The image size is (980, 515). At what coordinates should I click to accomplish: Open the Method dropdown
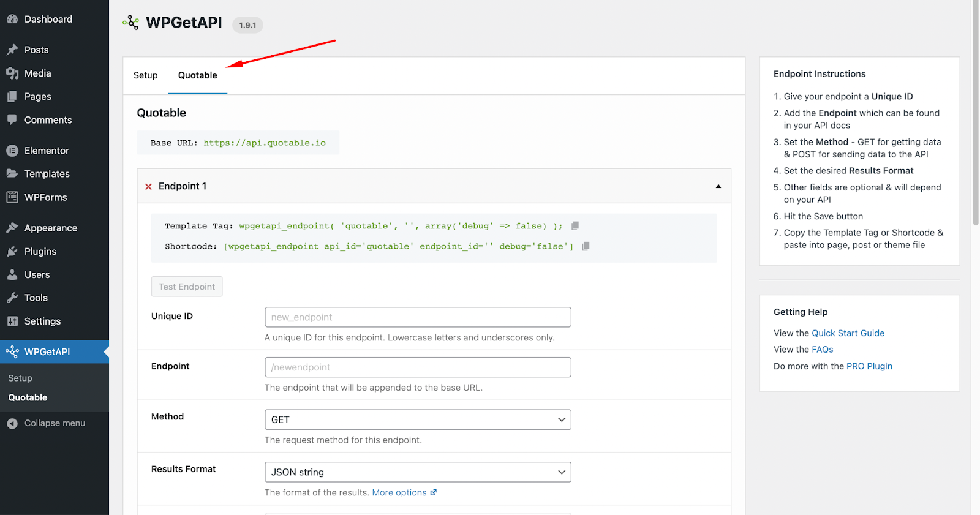coord(418,419)
